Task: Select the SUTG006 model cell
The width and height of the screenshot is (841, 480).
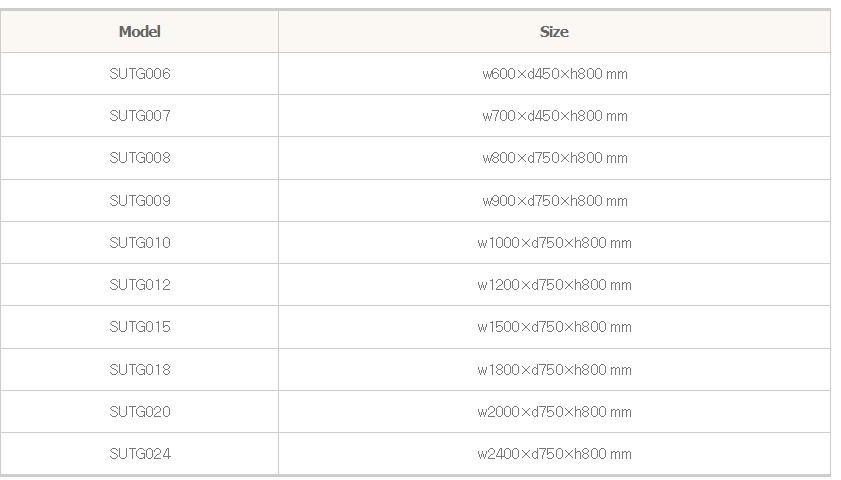Action: coord(140,74)
